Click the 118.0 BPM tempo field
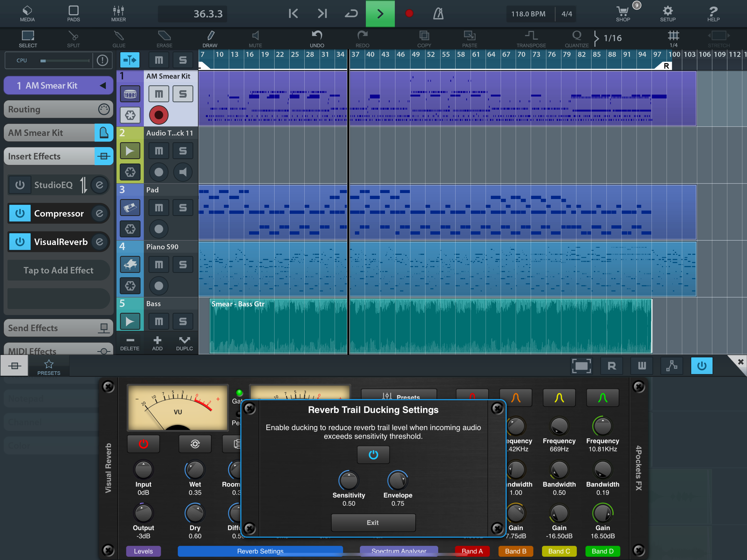 [528, 14]
